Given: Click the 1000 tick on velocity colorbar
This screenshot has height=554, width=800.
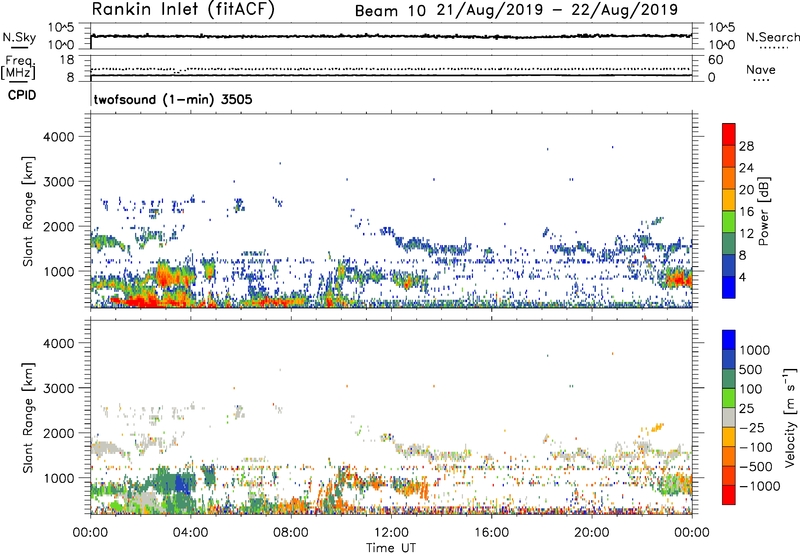Looking at the screenshot, I should tap(754, 350).
